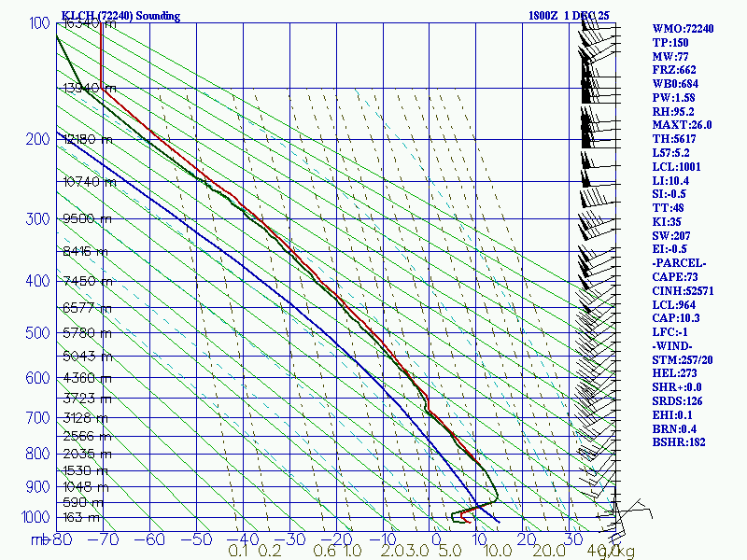This screenshot has width=747, height=560.
Task: Click the '13940 m' height label
Action: (90, 88)
